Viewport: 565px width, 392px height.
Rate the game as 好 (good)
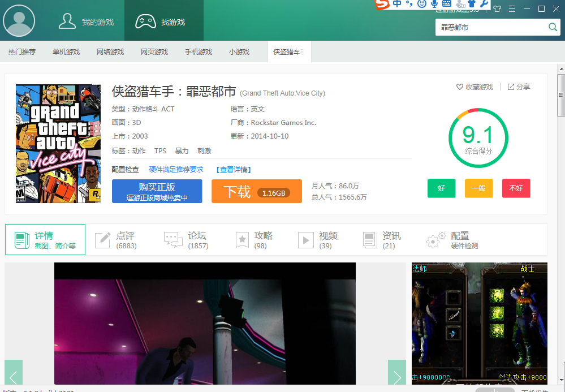pyautogui.click(x=441, y=188)
